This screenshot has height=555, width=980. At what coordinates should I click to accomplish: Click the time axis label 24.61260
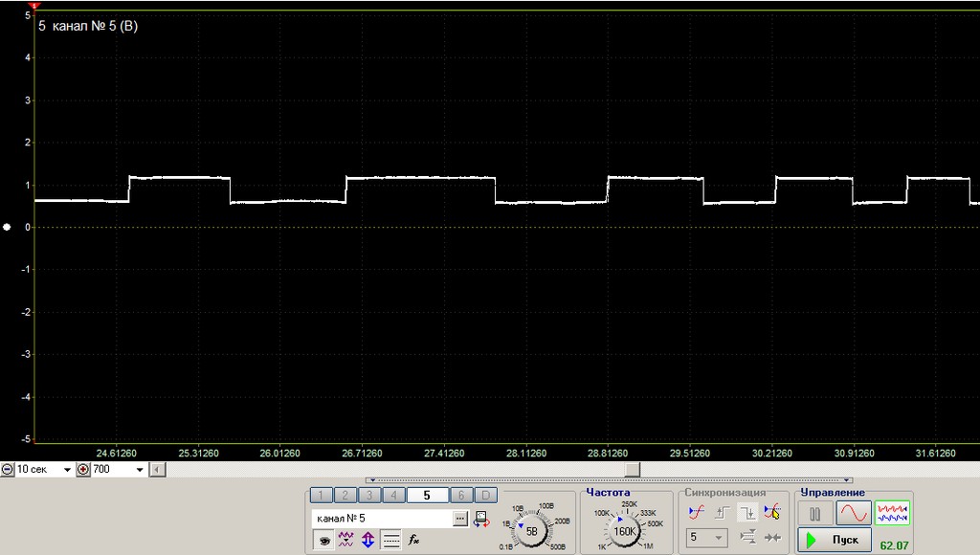click(x=116, y=454)
